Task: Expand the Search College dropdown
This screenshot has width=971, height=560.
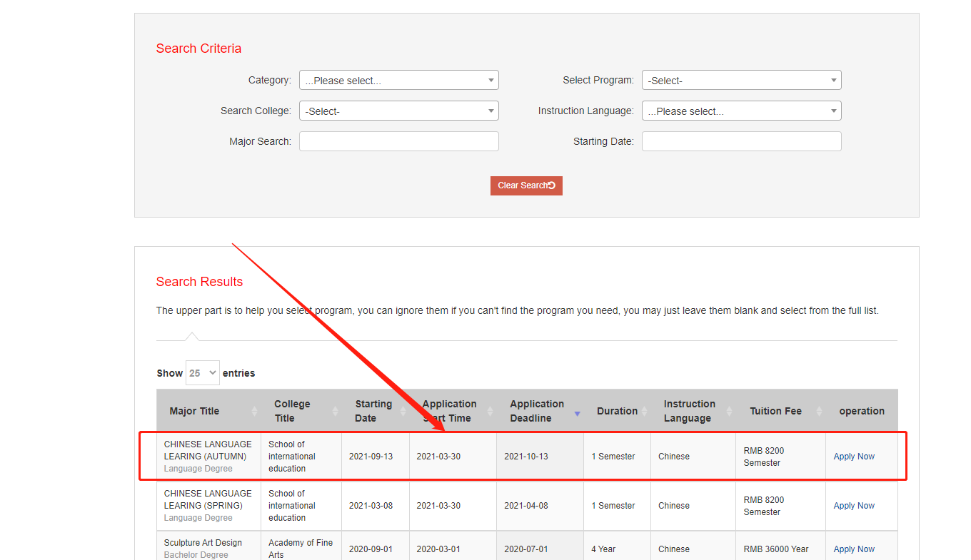Action: pyautogui.click(x=398, y=111)
